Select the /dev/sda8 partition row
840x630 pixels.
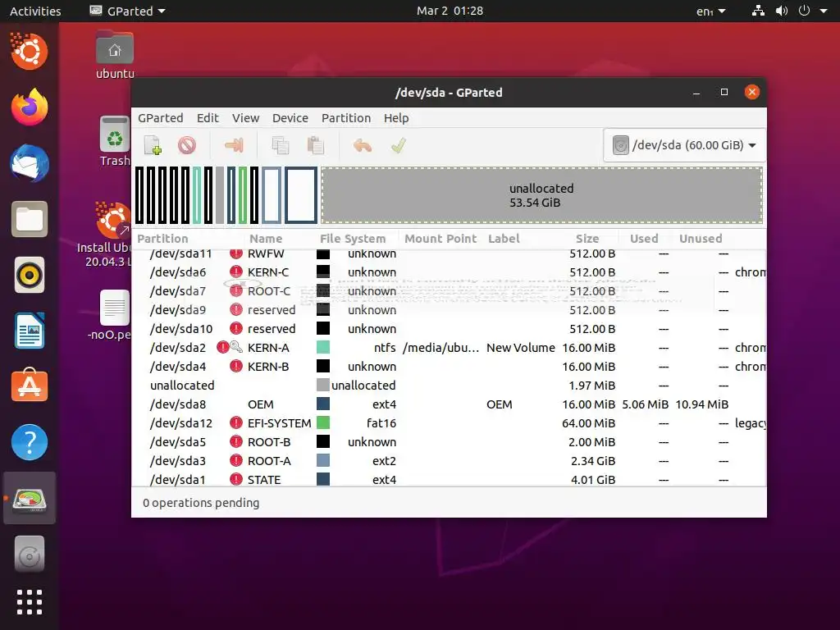tap(449, 404)
